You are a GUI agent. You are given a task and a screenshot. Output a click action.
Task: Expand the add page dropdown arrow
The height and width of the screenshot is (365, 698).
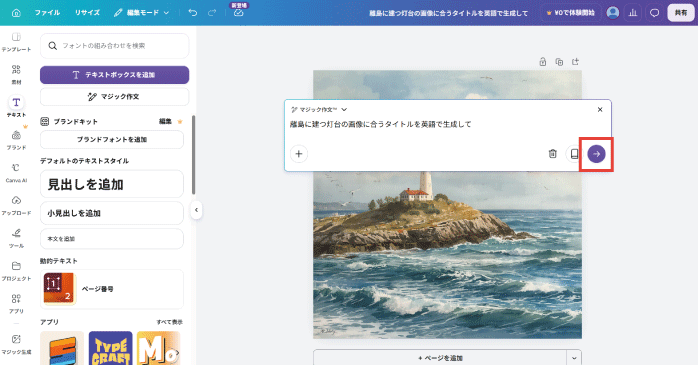574,357
